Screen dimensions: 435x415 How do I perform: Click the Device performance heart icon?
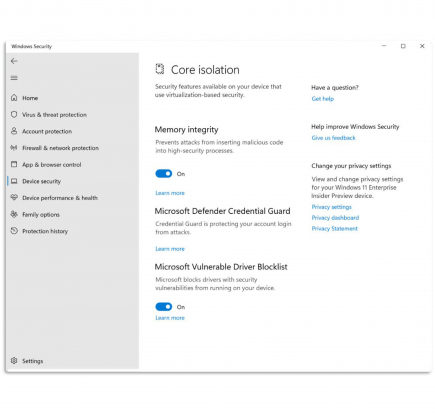point(14,198)
